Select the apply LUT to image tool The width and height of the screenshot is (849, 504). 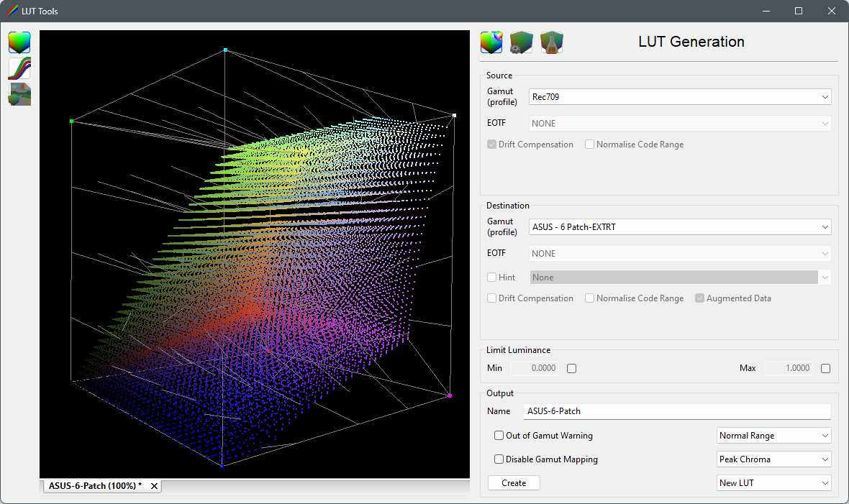coord(19,93)
